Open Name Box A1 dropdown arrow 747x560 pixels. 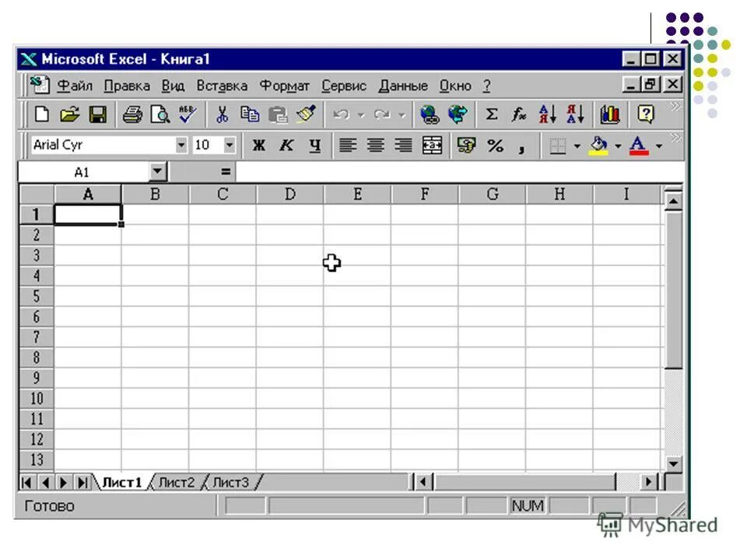click(157, 171)
